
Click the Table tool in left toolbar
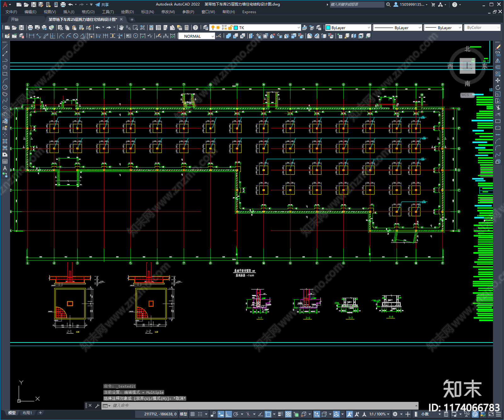point(5,161)
